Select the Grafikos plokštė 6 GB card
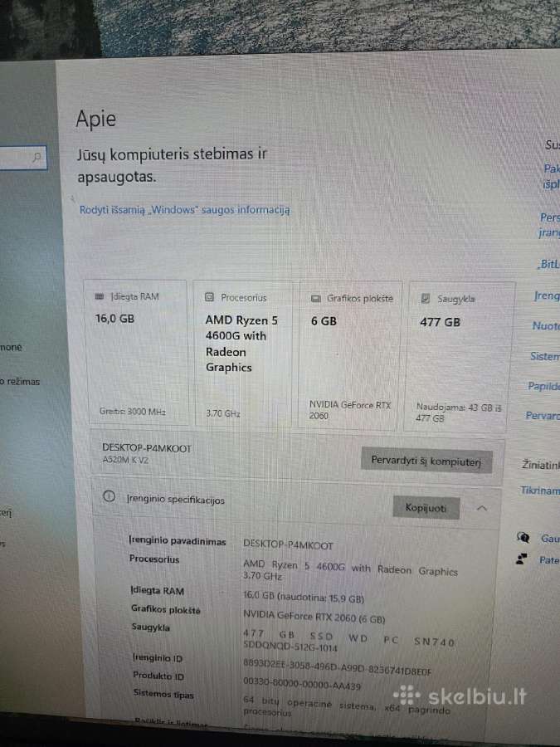Viewport: 560px width, 747px height. (350, 356)
